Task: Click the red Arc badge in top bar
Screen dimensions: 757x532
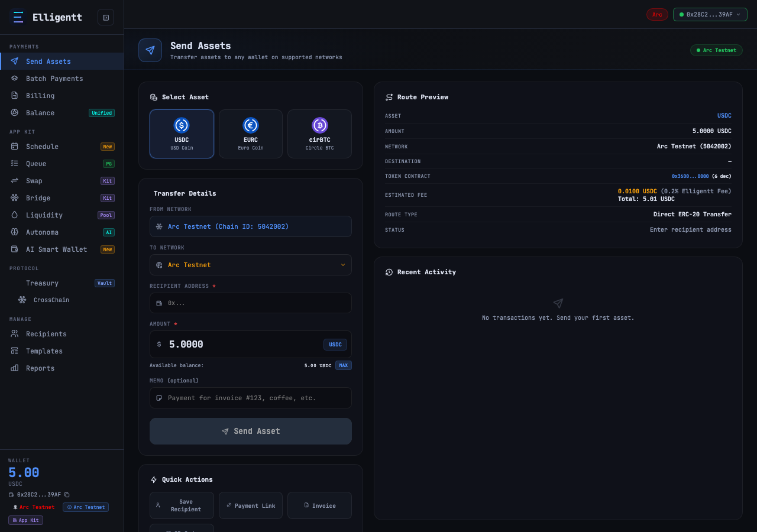Action: click(657, 14)
